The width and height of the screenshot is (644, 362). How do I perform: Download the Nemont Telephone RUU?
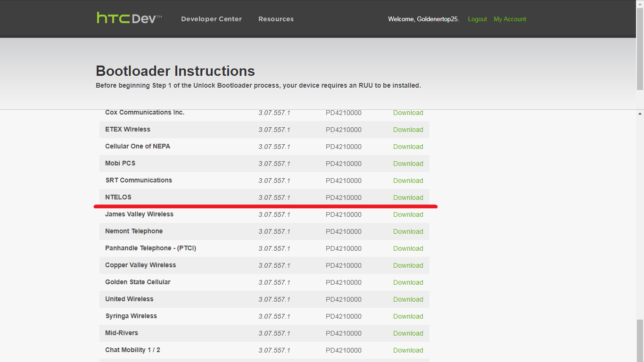tap(408, 231)
